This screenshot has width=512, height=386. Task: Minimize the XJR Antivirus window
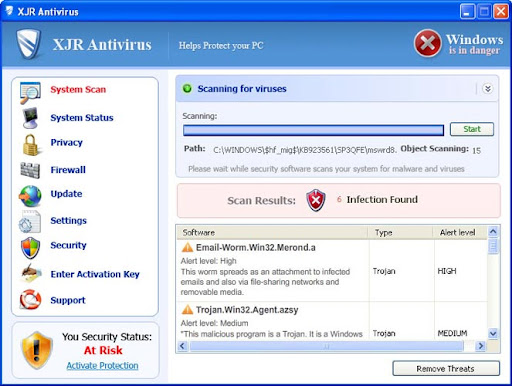tap(467, 12)
